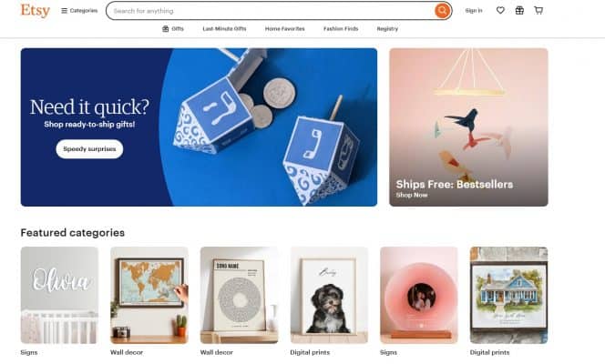
Task: Click the hamburger Categories icon
Action: (64, 11)
